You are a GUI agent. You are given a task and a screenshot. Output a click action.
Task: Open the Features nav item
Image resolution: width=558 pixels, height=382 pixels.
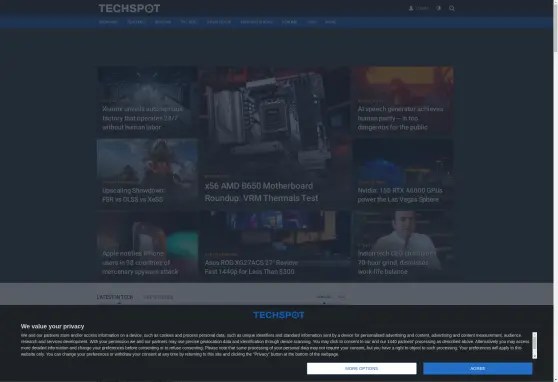tap(136, 22)
